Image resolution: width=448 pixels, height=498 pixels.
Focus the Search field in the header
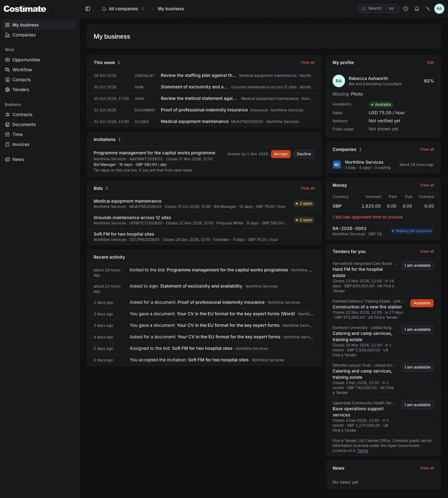379,9
